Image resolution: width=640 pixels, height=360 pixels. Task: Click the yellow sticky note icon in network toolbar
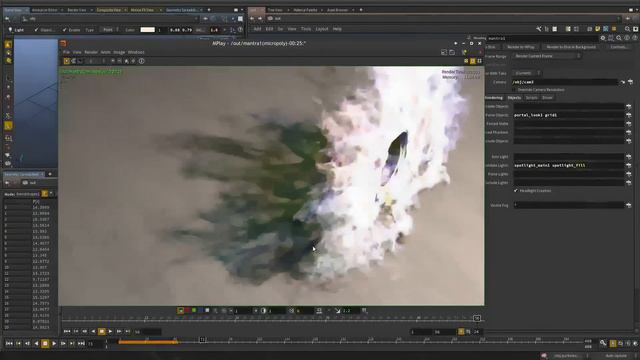tap(598, 29)
